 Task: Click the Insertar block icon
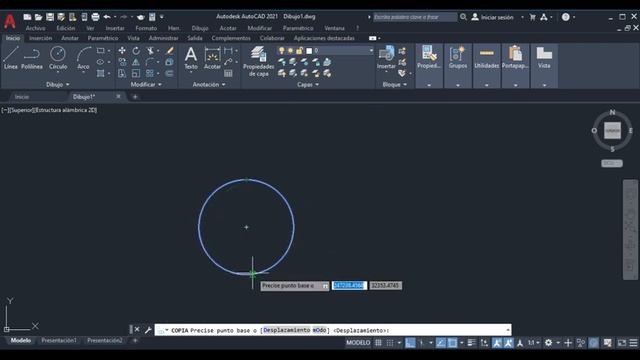(386, 57)
